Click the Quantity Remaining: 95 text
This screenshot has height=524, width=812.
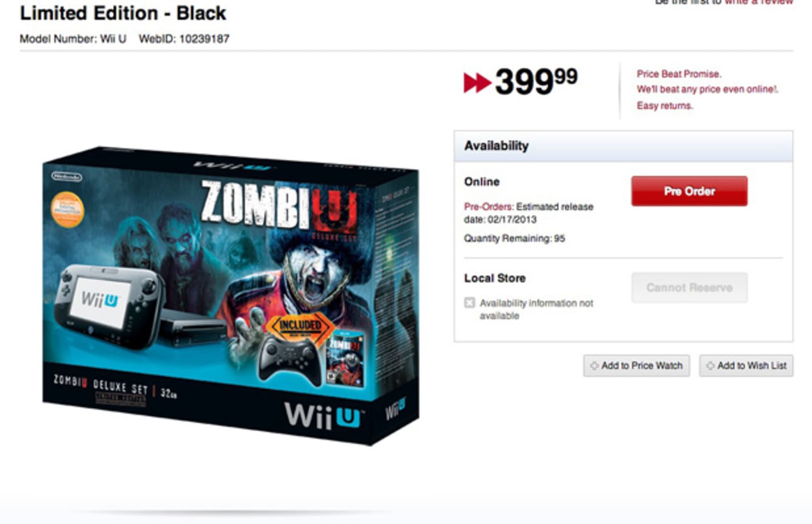514,238
